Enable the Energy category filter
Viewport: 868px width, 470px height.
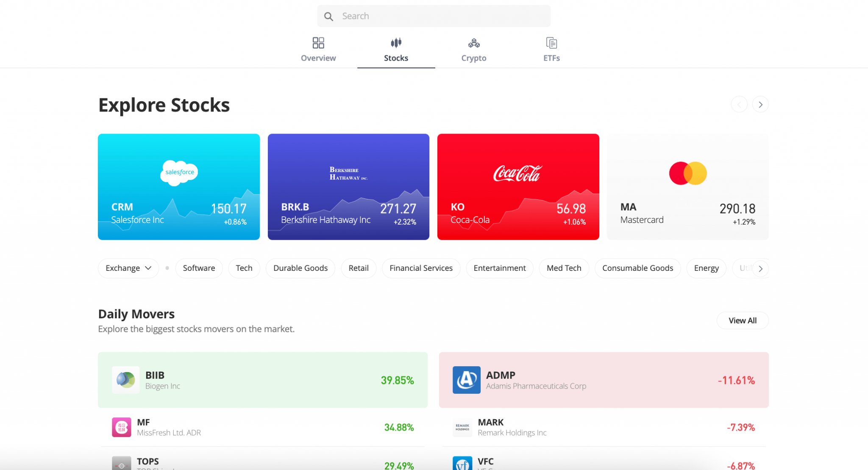[706, 268]
